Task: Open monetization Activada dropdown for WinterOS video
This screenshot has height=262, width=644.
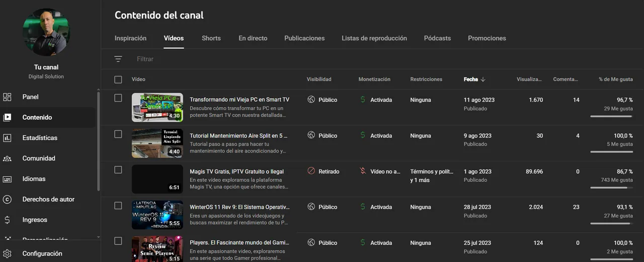Action: click(x=381, y=207)
